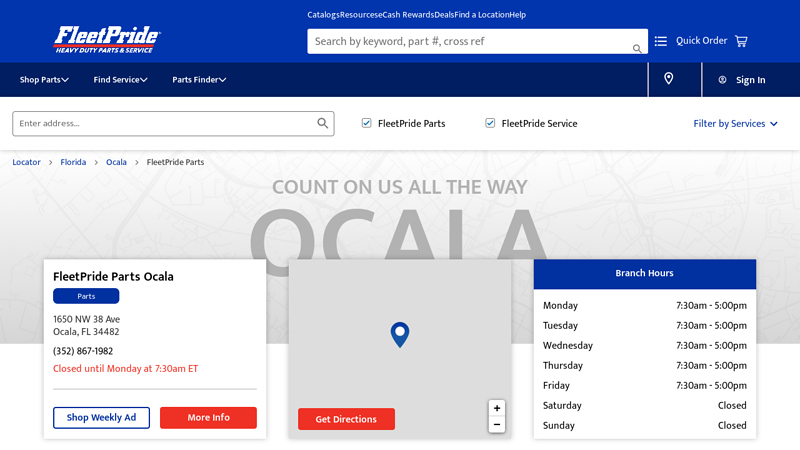
Task: Expand the Parts Finder menu
Action: tap(199, 80)
